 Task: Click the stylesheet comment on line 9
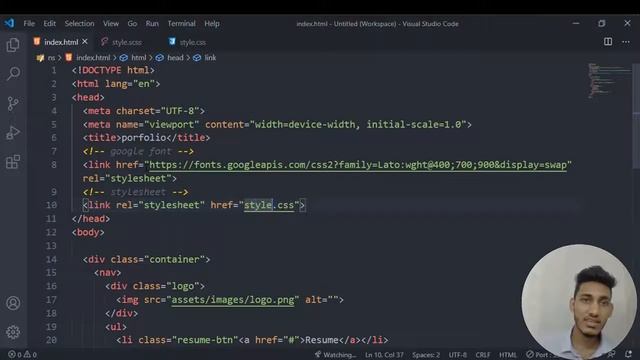coord(136,192)
